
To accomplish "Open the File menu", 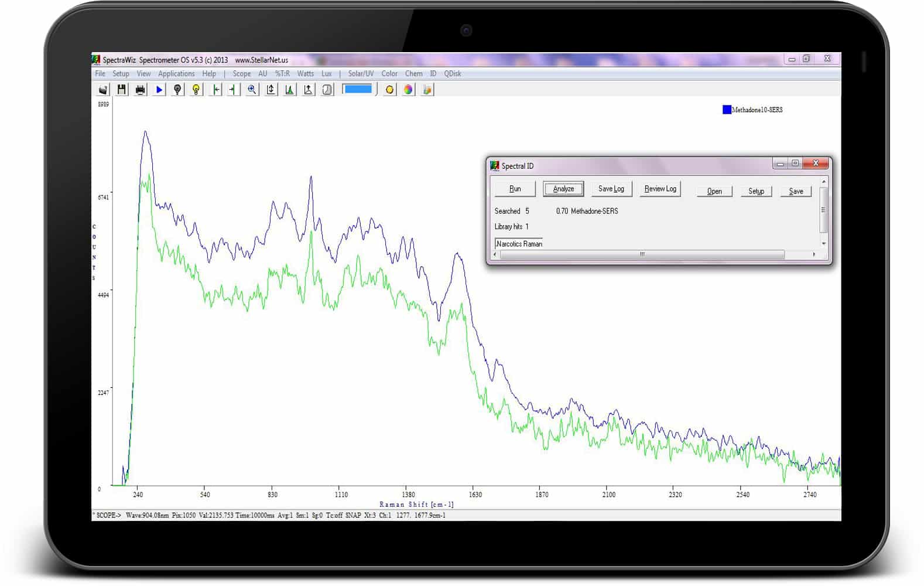I will [x=100, y=74].
